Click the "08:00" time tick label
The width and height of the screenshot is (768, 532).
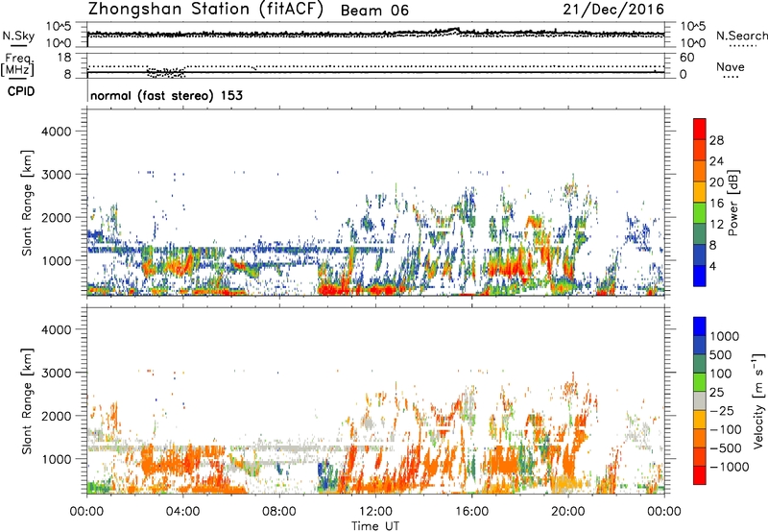[279, 512]
